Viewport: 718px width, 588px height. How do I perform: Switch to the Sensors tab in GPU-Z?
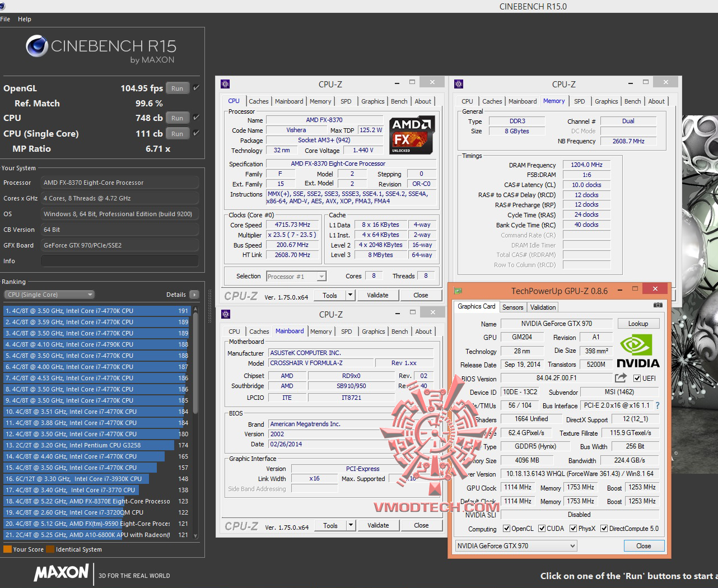coord(512,307)
